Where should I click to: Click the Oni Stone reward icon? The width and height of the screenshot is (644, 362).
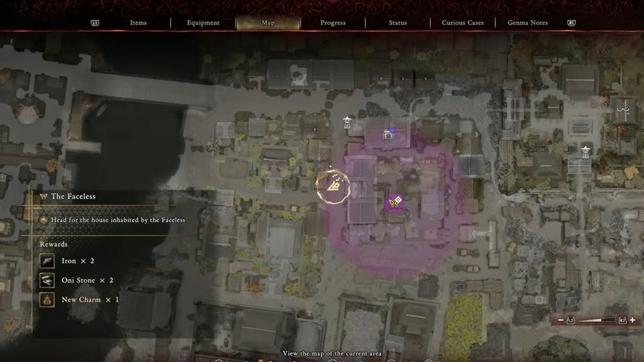point(47,280)
